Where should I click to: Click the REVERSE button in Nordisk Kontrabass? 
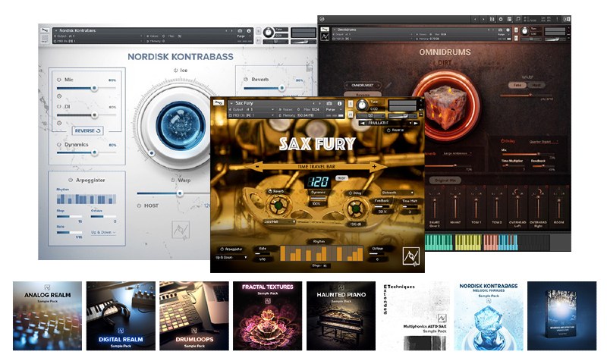coord(87,130)
